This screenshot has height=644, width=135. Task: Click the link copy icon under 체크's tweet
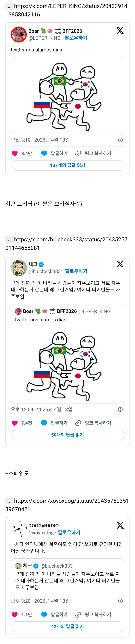click(x=78, y=423)
